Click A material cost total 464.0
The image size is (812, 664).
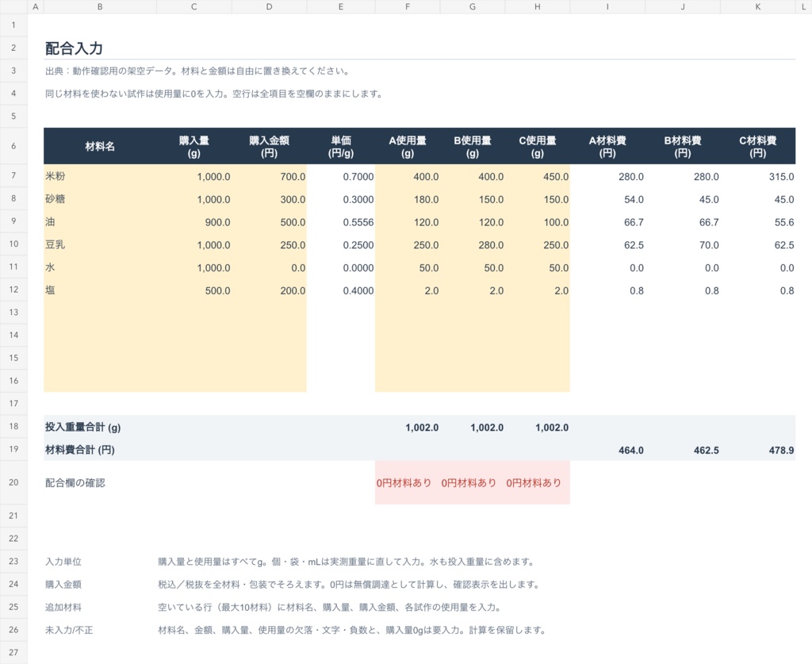607,450
